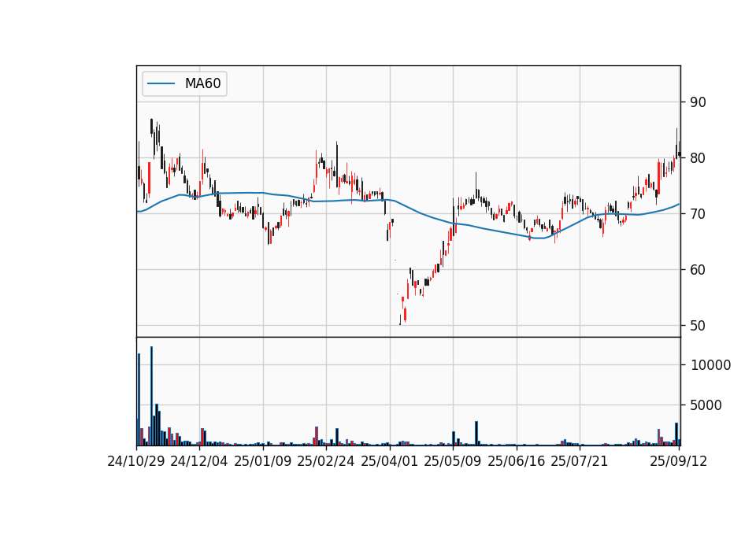Click the 25/02/24 date label

(326, 461)
